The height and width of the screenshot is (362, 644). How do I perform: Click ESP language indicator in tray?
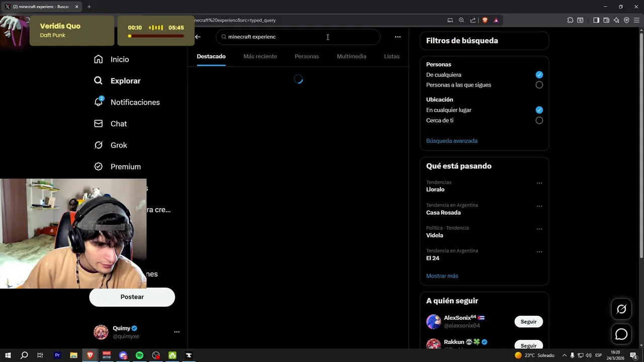point(599,355)
